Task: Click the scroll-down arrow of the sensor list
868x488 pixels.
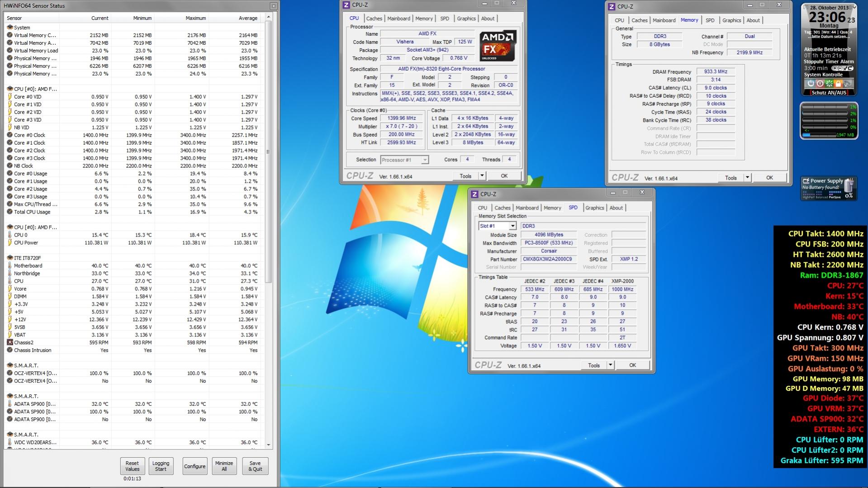Action: click(268, 445)
